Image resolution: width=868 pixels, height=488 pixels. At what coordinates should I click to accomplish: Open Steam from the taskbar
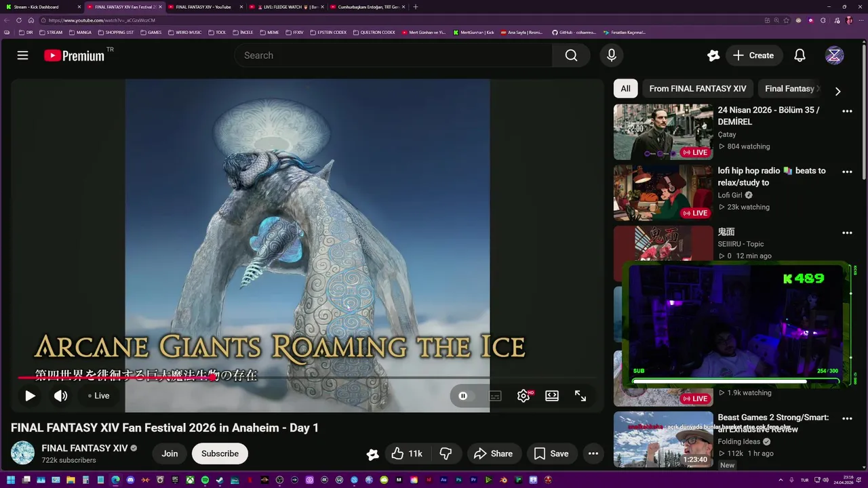pos(220,480)
